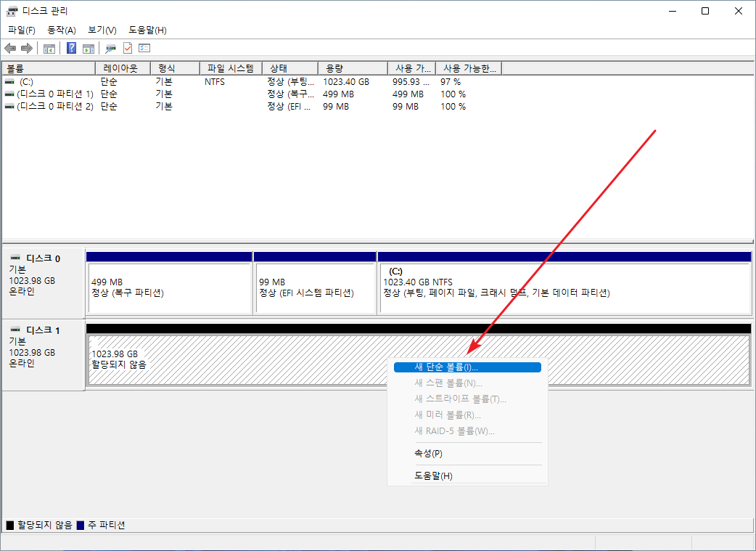Image resolution: width=756 pixels, height=551 pixels.
Task: Sort by the 파일 시스템 column header
Action: pos(230,68)
